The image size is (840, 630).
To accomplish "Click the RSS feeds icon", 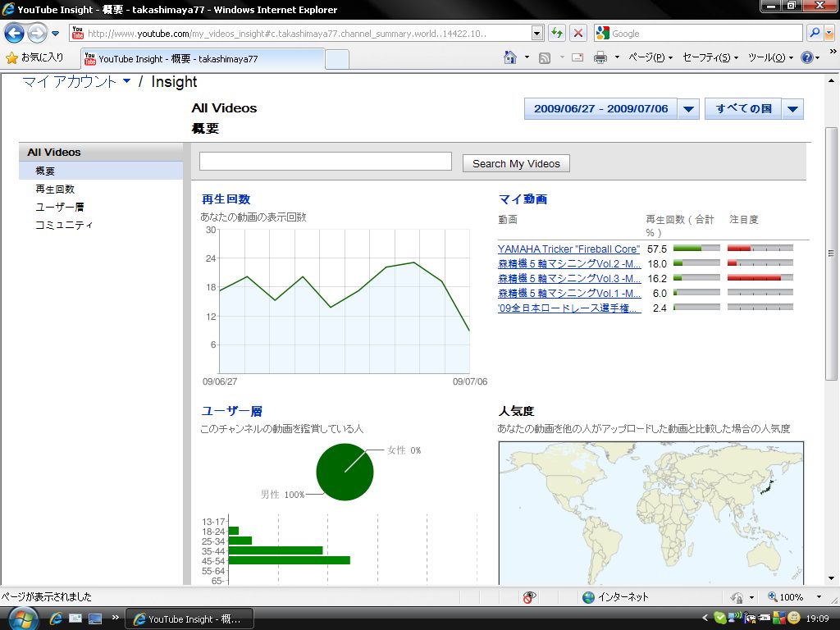I will pos(545,58).
